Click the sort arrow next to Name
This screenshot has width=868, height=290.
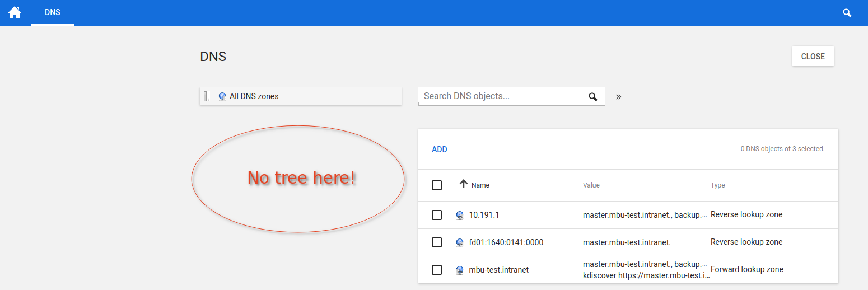463,184
